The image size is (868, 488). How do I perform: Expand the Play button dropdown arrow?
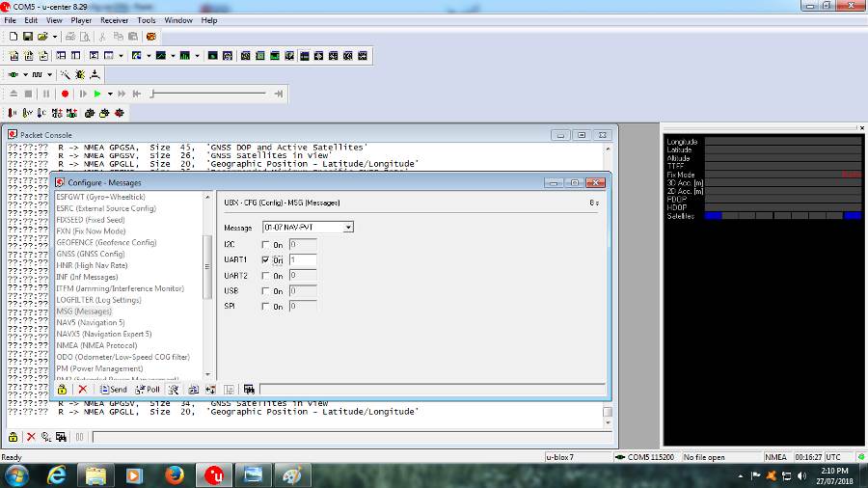pyautogui.click(x=110, y=94)
